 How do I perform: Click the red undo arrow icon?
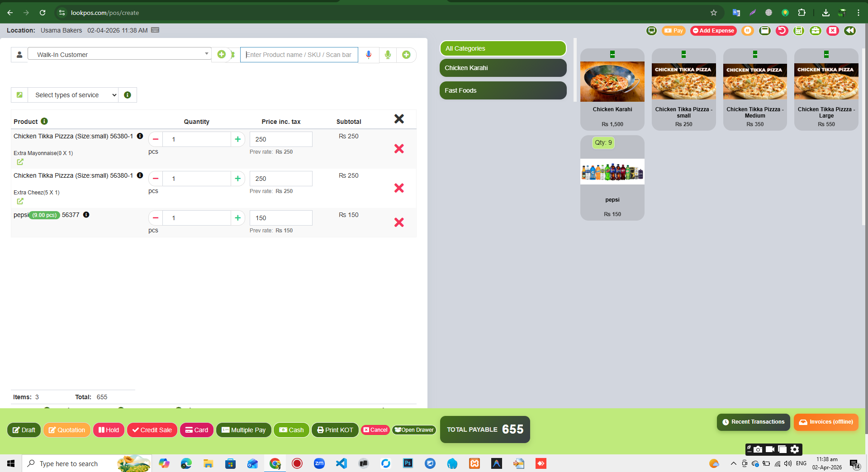[782, 31]
